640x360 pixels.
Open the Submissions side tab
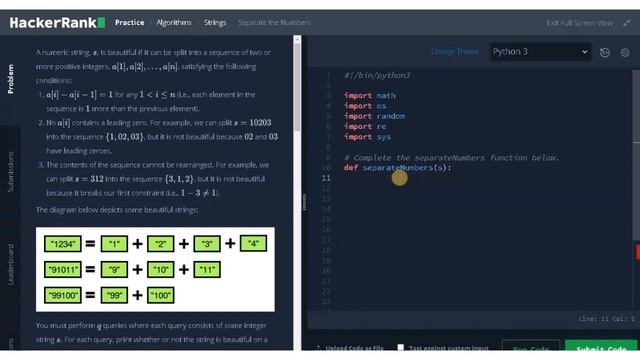pyautogui.click(x=11, y=172)
